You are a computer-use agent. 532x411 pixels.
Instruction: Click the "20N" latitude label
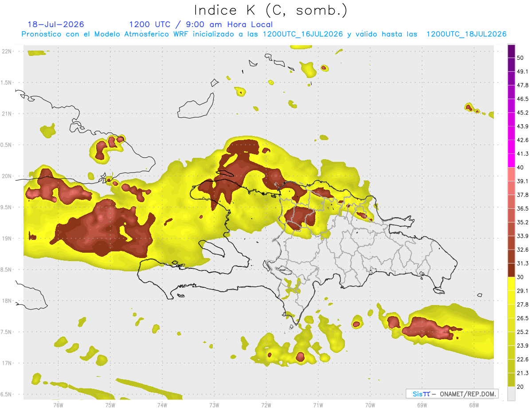8,176
